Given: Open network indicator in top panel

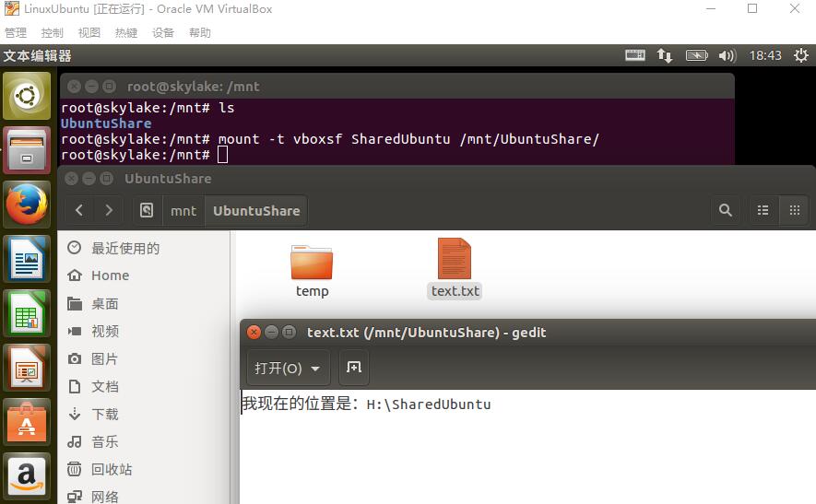Looking at the screenshot, I should click(665, 55).
